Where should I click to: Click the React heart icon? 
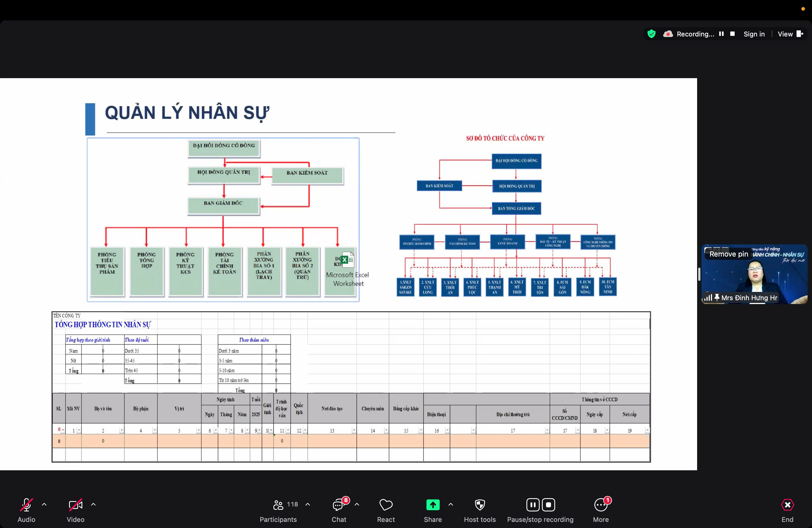[386, 505]
